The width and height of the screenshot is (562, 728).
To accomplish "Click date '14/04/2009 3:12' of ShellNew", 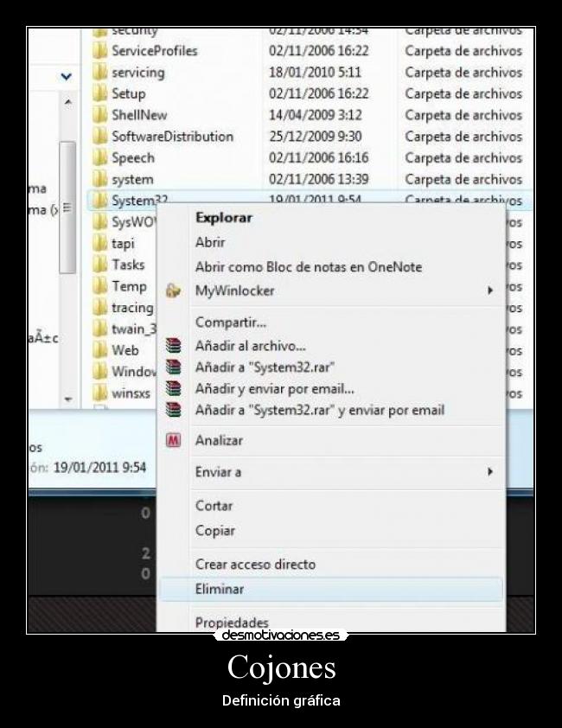I will (315, 115).
